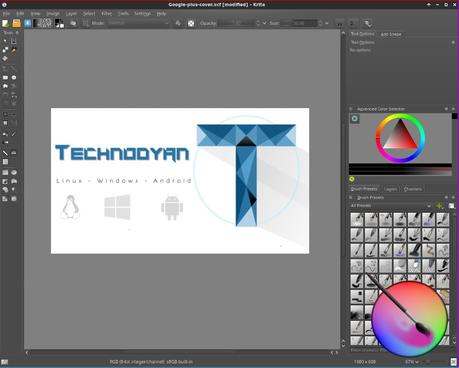Select the Polygon tool in the toolbox

tap(5, 86)
